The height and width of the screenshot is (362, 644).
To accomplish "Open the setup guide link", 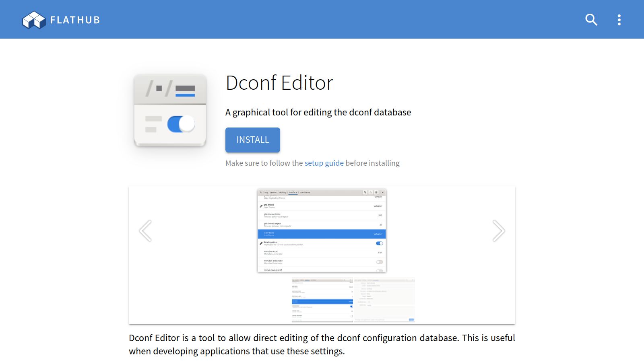I will coord(324,163).
